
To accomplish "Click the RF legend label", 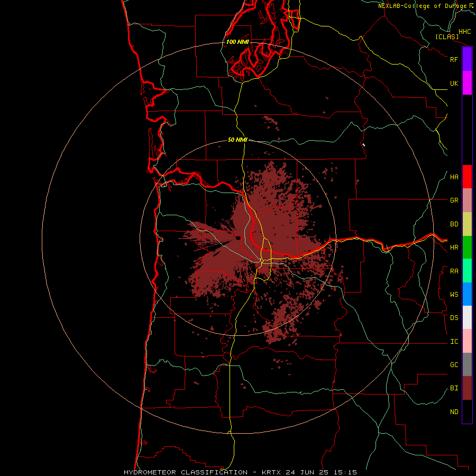I will pyautogui.click(x=454, y=59).
